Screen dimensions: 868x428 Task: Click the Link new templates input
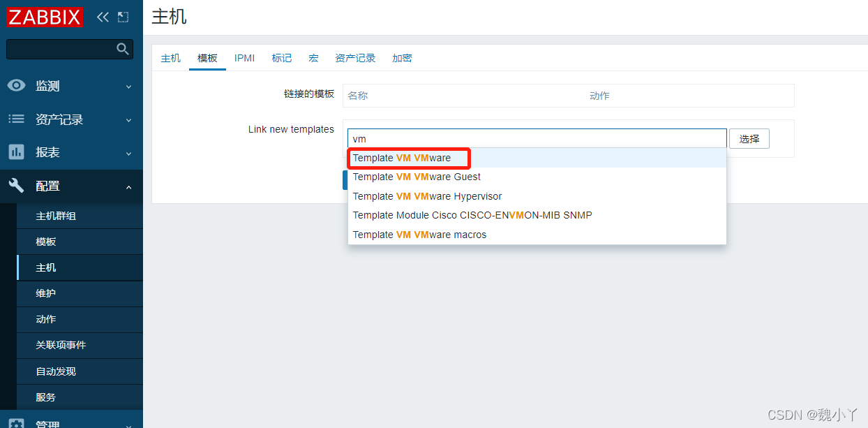[537, 139]
